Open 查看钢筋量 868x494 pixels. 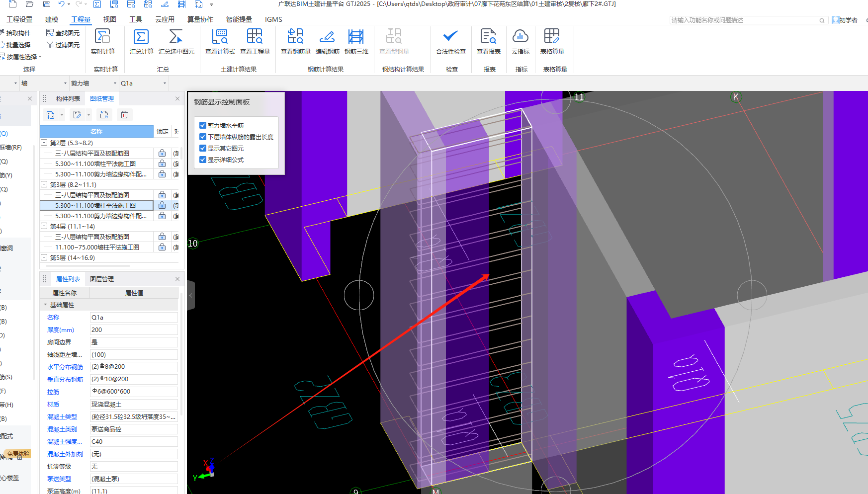click(x=295, y=41)
